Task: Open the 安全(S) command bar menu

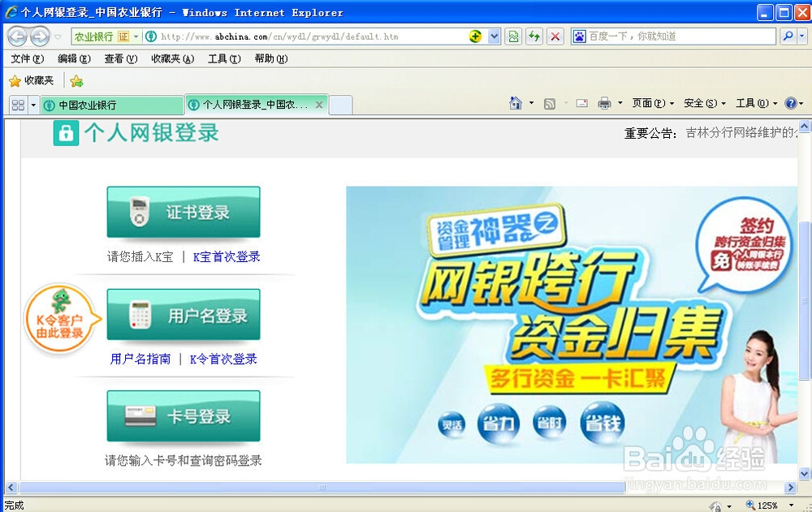Action: [705, 103]
